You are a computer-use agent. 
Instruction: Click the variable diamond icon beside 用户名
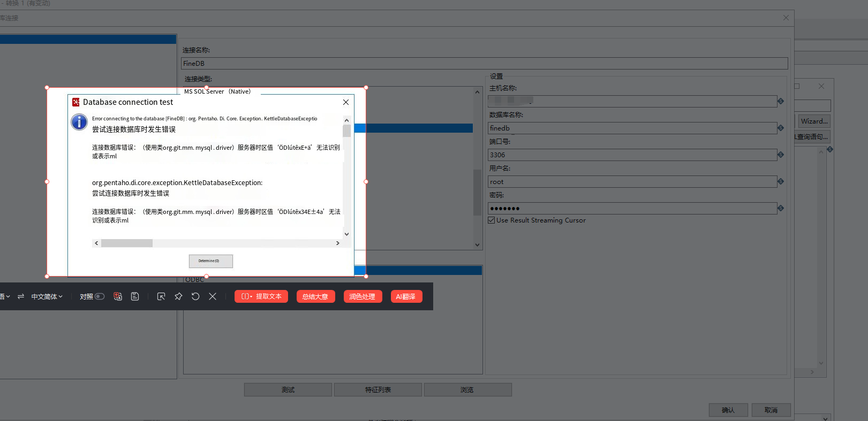pyautogui.click(x=781, y=181)
